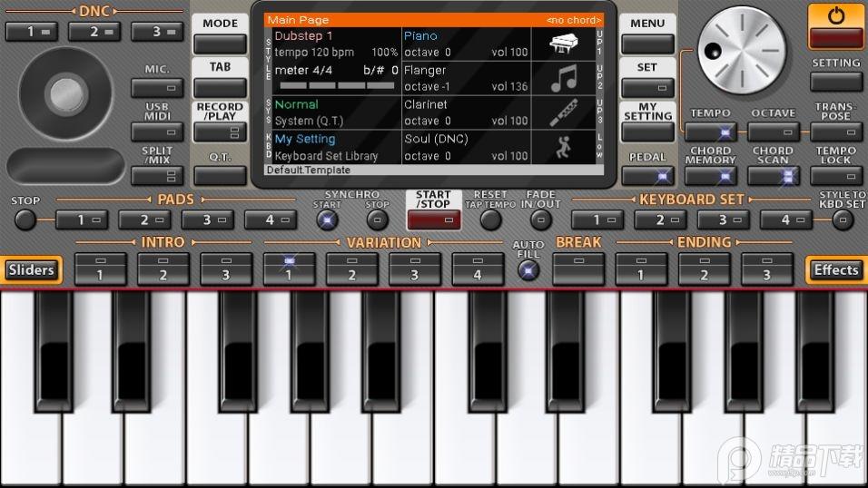Disable Chord Scan
This screenshot has width=868, height=488.
[x=773, y=175]
